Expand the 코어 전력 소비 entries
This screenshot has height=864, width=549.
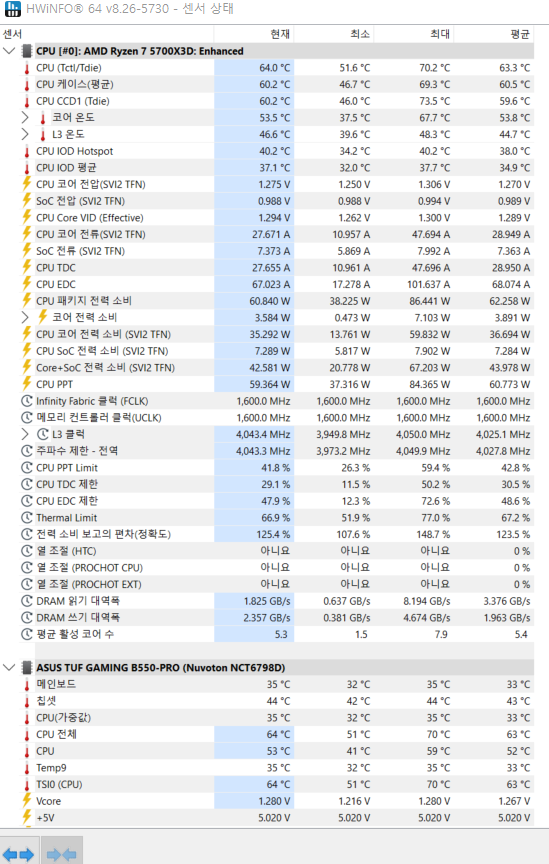25,317
